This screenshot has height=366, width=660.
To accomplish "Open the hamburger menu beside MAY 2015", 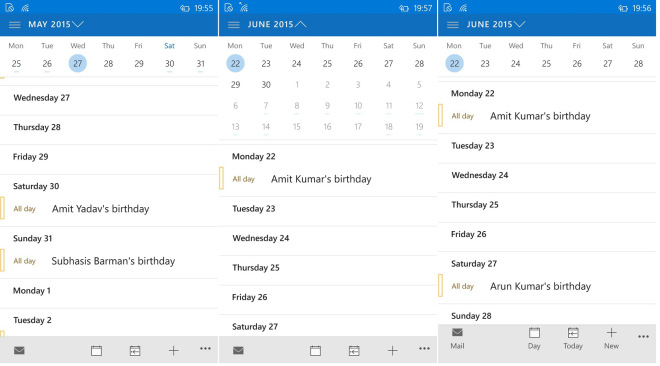I will coord(15,24).
